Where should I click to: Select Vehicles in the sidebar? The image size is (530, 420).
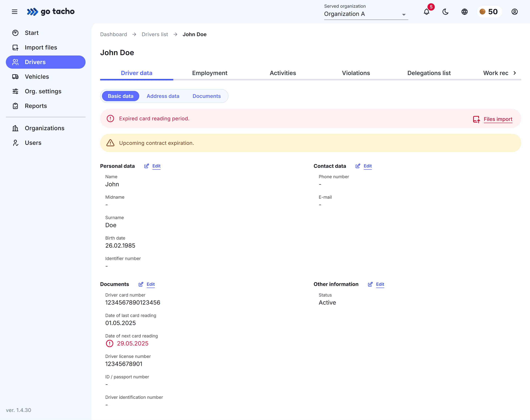click(37, 77)
